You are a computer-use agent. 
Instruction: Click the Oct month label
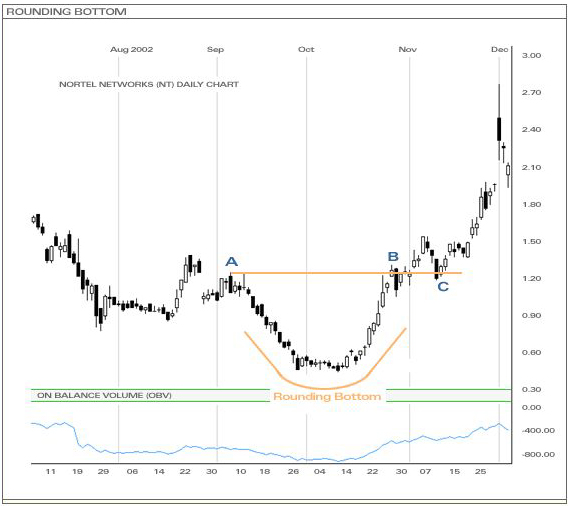pyautogui.click(x=306, y=49)
